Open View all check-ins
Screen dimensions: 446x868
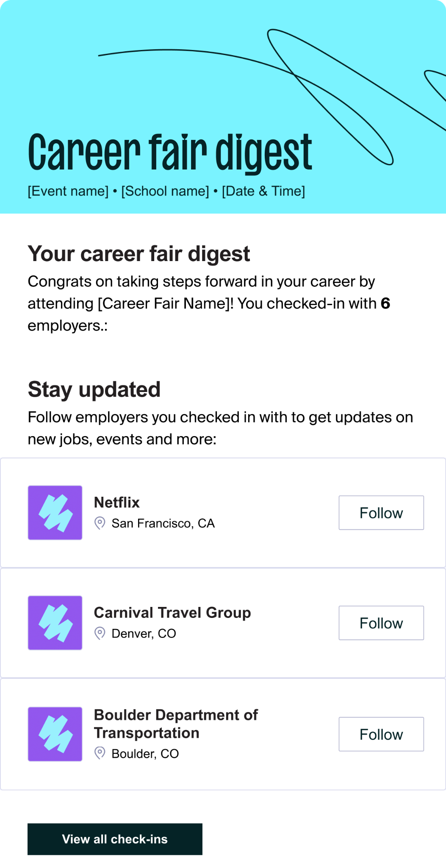point(115,839)
